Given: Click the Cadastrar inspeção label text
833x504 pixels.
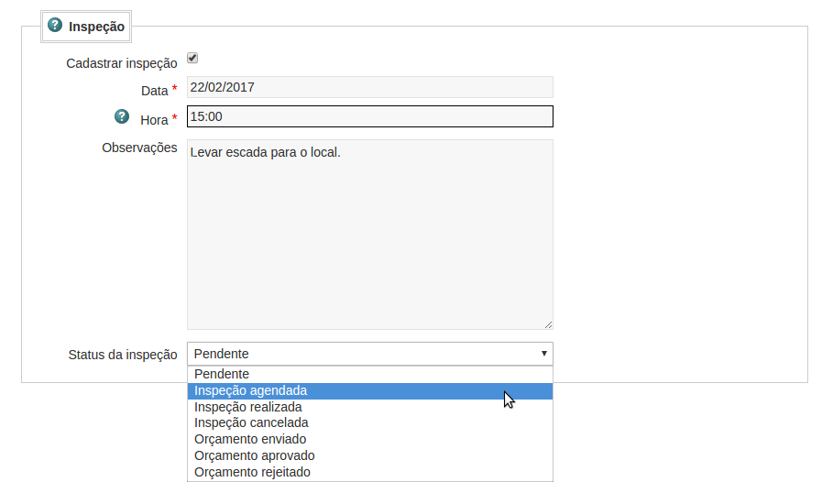Looking at the screenshot, I should coord(122,64).
